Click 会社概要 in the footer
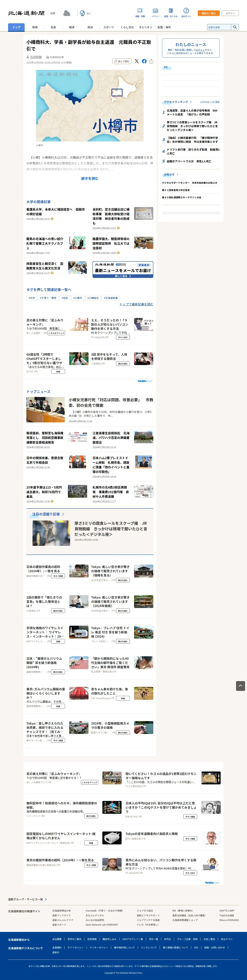247x980 pixels. pyautogui.click(x=57, y=939)
